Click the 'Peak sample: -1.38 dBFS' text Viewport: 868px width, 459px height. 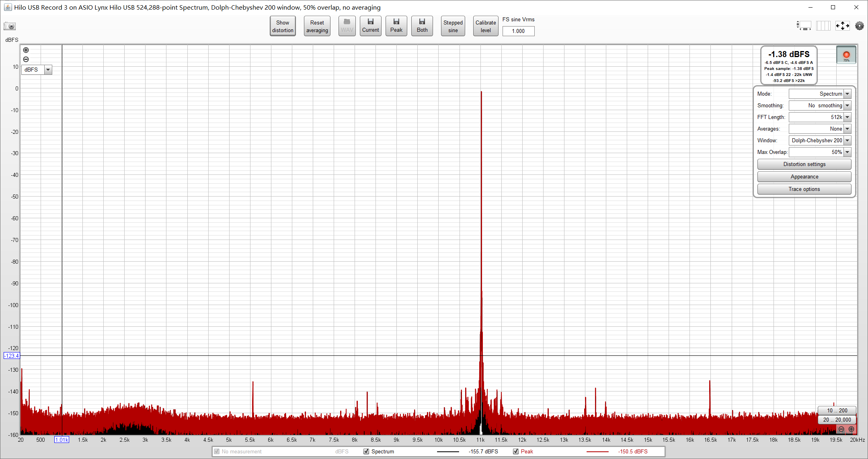[x=789, y=69]
